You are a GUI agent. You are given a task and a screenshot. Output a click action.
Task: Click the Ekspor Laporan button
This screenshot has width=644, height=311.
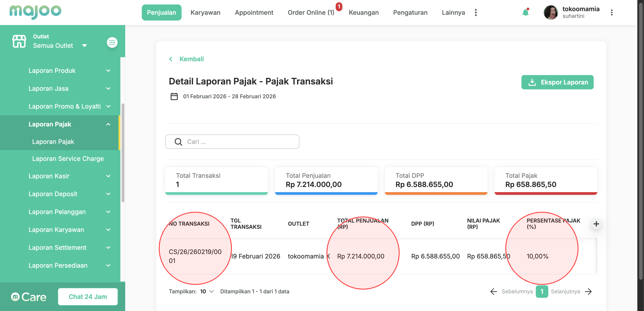tap(557, 82)
